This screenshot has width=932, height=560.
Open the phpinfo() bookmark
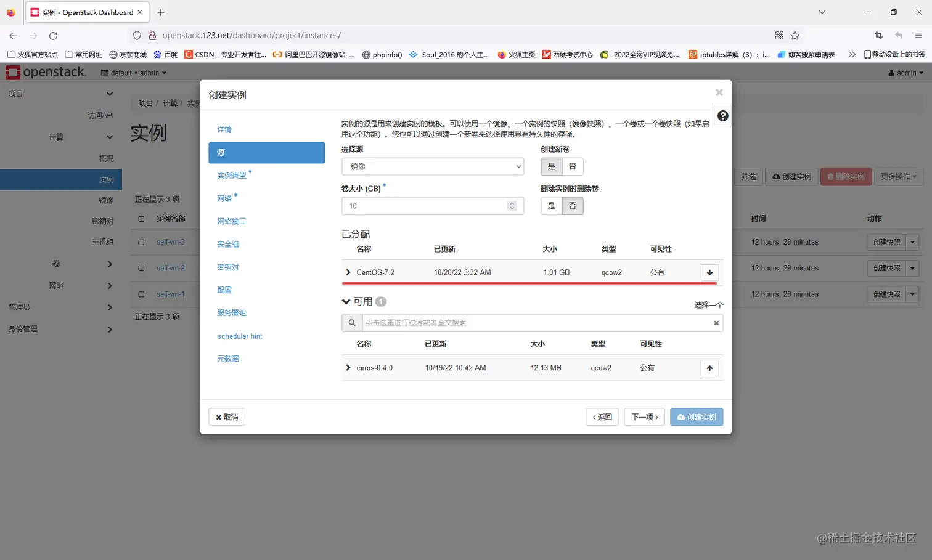382,54
